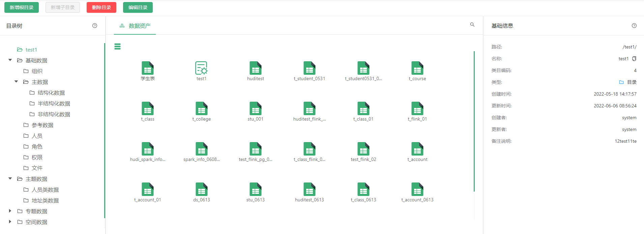Select the 权限 tree folder

point(37,157)
